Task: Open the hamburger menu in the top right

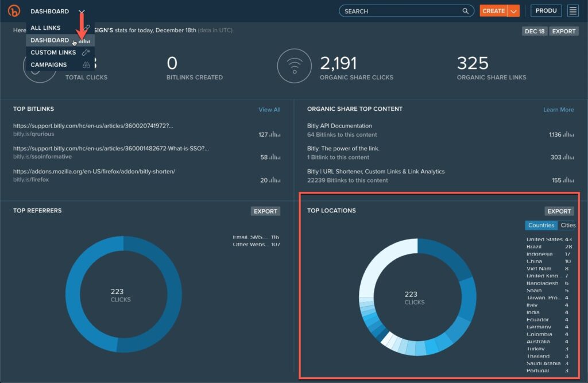Action: 572,10
